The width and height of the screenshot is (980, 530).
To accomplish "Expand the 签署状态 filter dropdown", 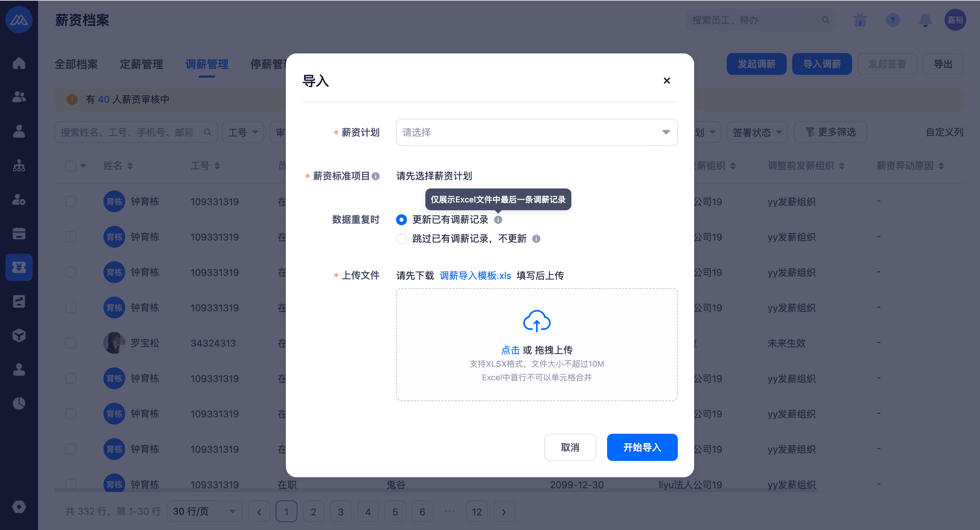I will pos(757,132).
